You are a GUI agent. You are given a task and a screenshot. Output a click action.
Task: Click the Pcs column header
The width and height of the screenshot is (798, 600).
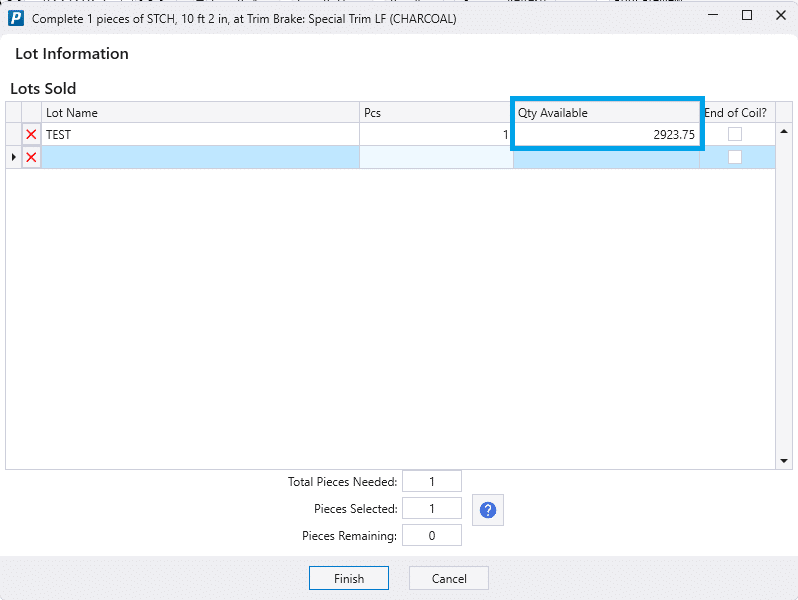436,113
